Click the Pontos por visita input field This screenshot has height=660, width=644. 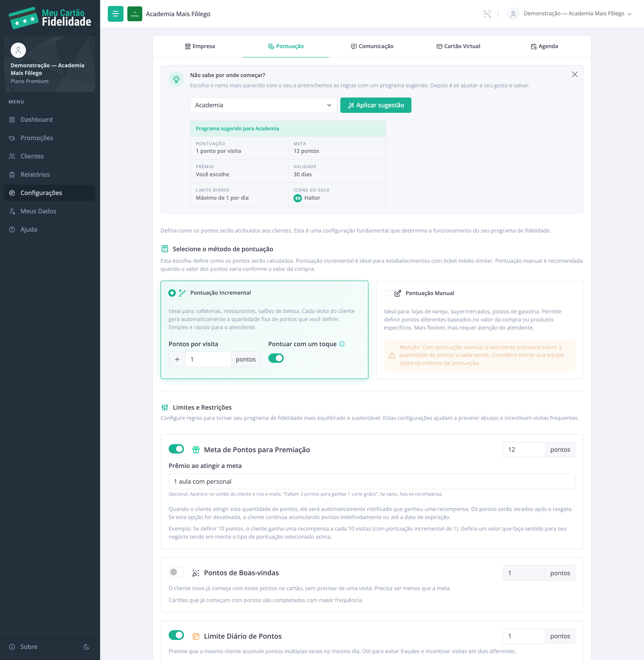coord(208,359)
